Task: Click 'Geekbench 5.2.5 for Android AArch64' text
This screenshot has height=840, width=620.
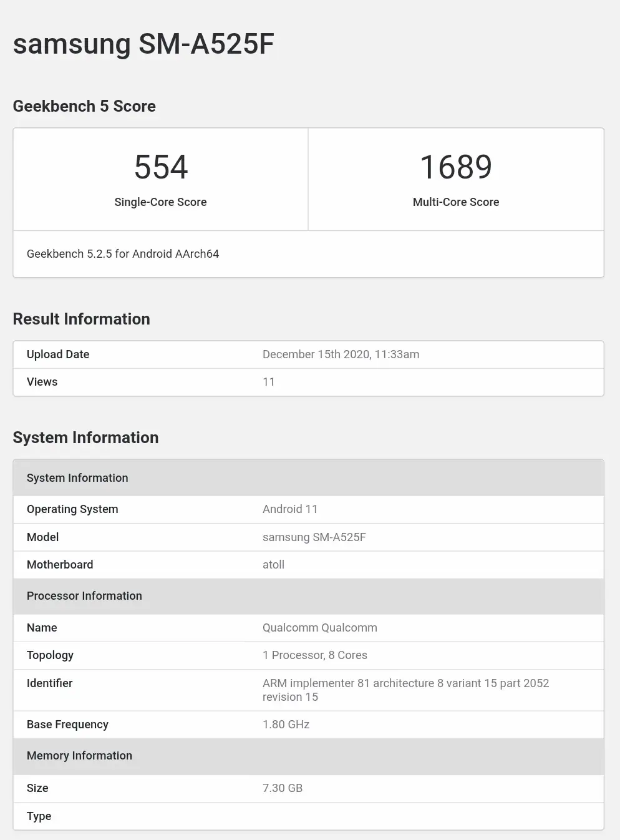Action: tap(123, 254)
